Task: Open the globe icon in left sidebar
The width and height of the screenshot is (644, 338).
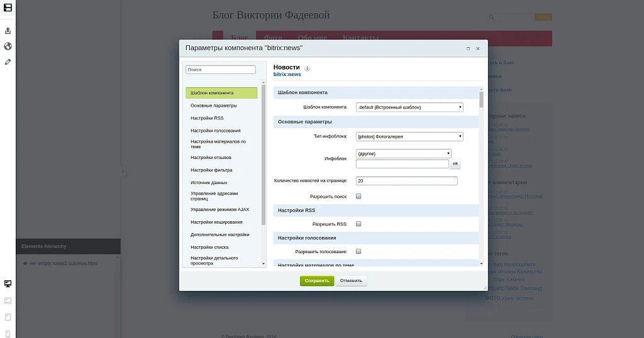Action: (x=8, y=46)
